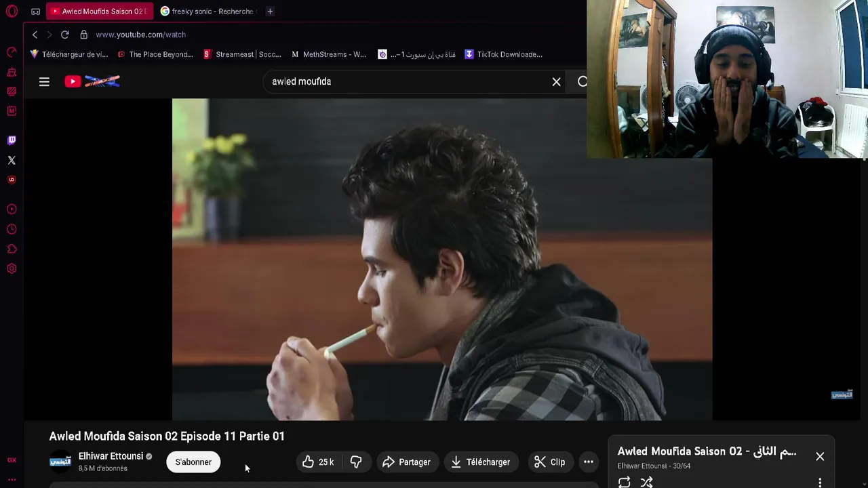Open the History clock sidebar icon
868x488 pixels.
(12, 229)
